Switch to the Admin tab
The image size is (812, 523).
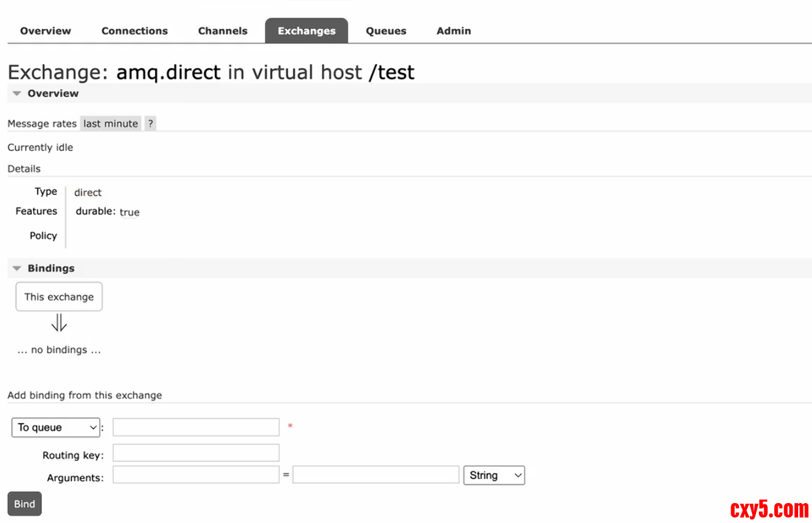point(454,31)
